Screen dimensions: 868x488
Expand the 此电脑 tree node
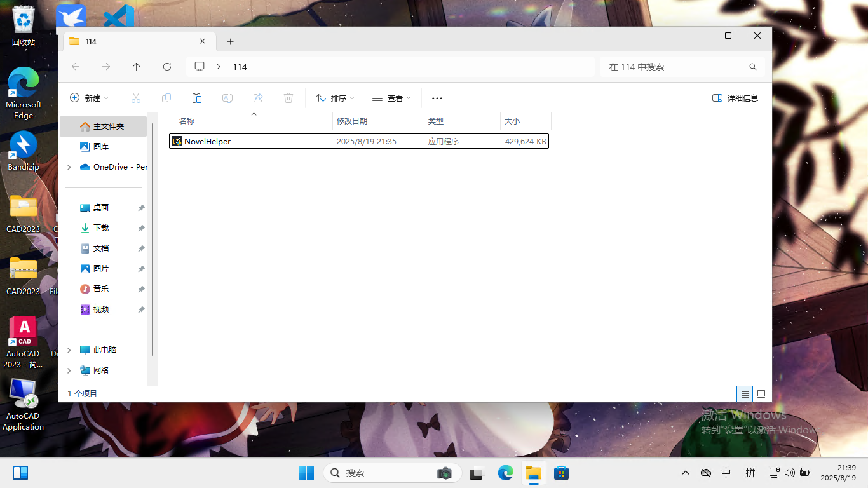pyautogui.click(x=69, y=350)
